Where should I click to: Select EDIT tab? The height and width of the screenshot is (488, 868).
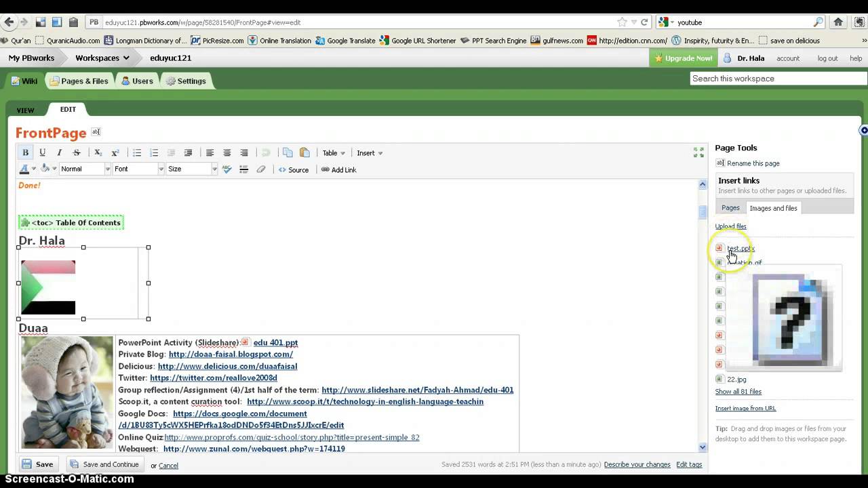click(x=68, y=109)
